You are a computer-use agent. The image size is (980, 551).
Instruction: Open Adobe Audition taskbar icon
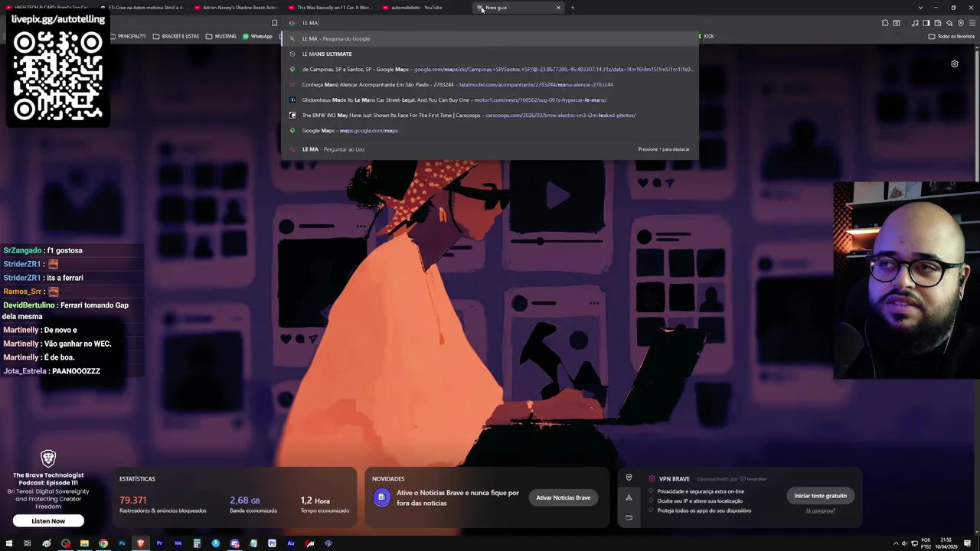pyautogui.click(x=291, y=543)
